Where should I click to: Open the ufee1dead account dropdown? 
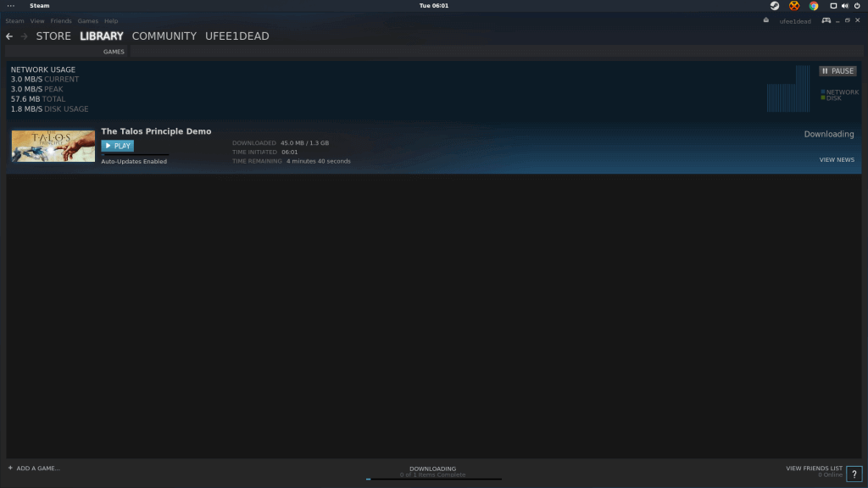[x=795, y=21]
